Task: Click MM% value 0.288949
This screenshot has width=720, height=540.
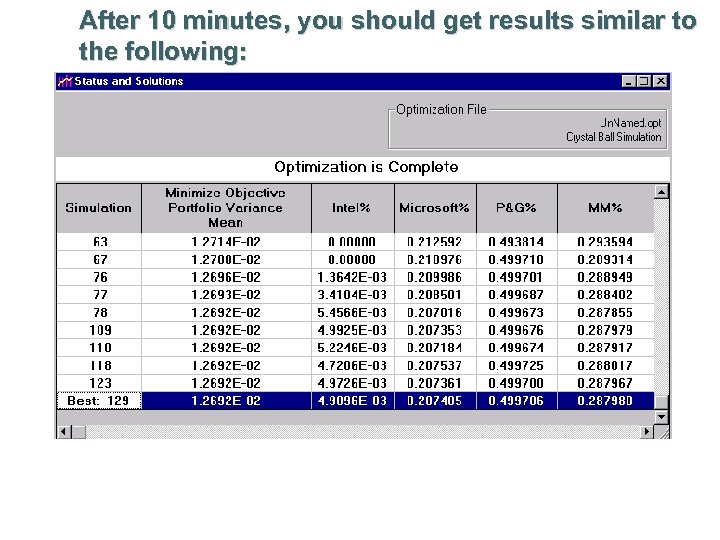Action: (605, 277)
